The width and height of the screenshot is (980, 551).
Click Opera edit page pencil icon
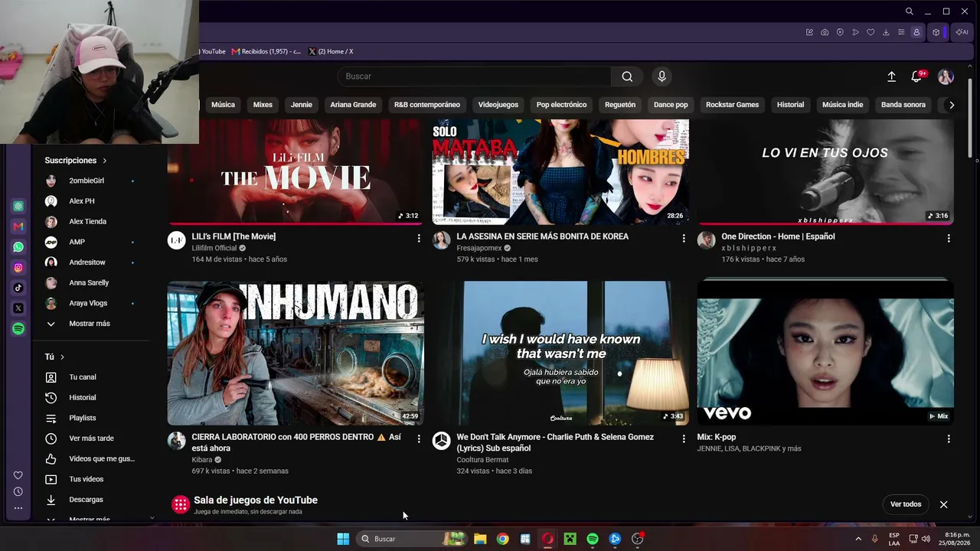[x=809, y=32]
